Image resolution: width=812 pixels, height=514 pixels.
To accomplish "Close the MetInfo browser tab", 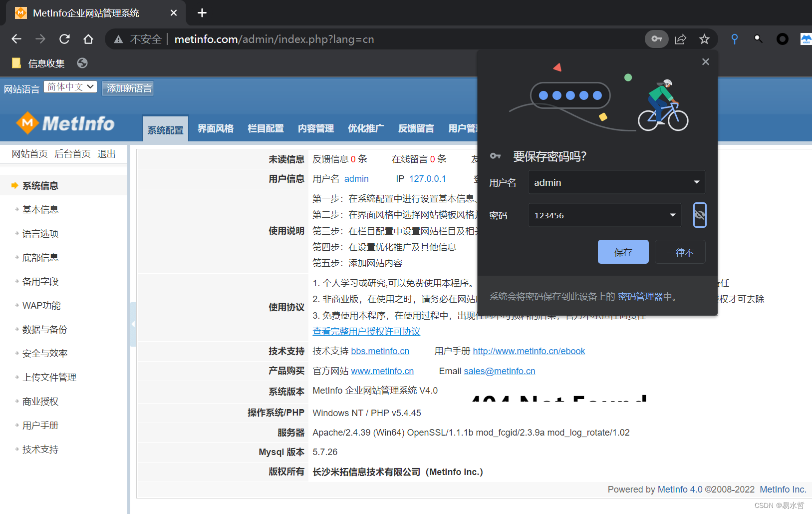I will (174, 13).
